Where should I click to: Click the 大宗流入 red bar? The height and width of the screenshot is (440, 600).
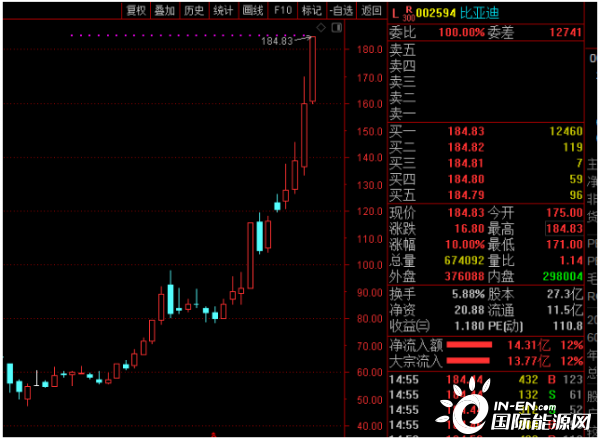click(468, 361)
